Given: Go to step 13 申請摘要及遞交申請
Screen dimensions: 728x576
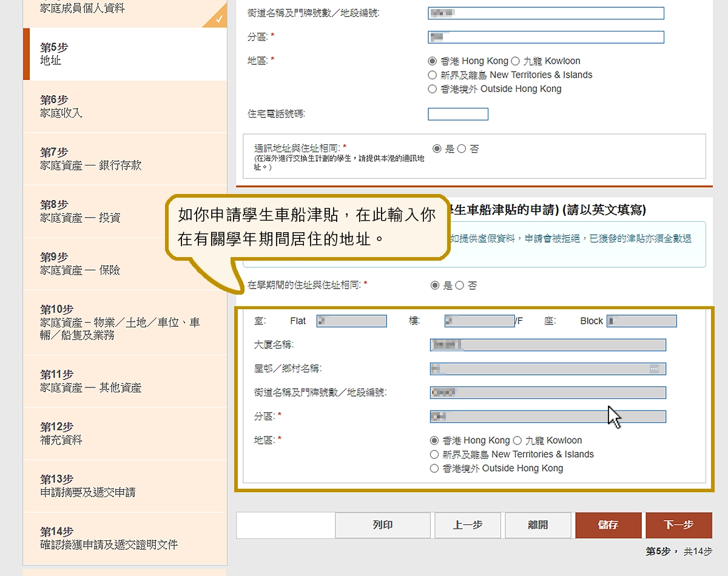Looking at the screenshot, I should 124,486.
